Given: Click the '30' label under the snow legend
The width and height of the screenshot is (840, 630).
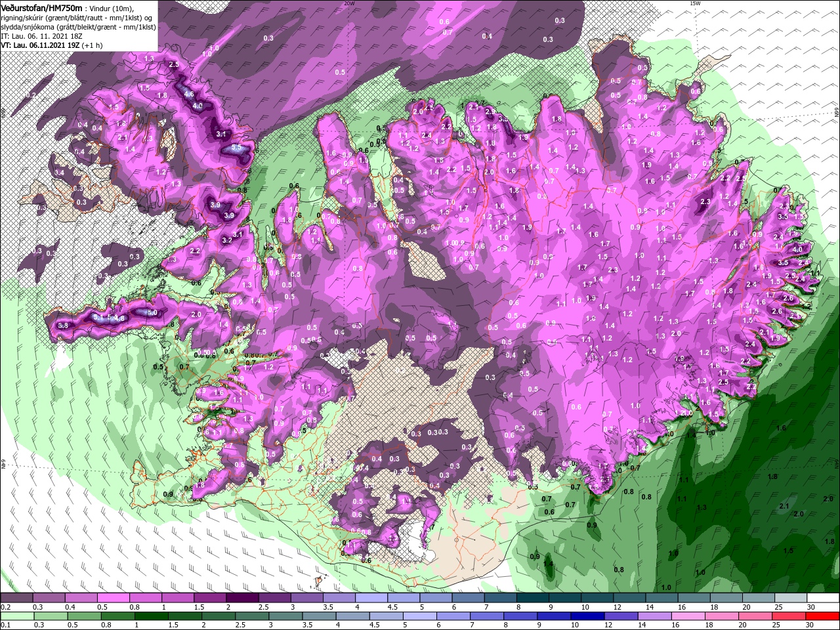Looking at the screenshot, I should point(811,607).
